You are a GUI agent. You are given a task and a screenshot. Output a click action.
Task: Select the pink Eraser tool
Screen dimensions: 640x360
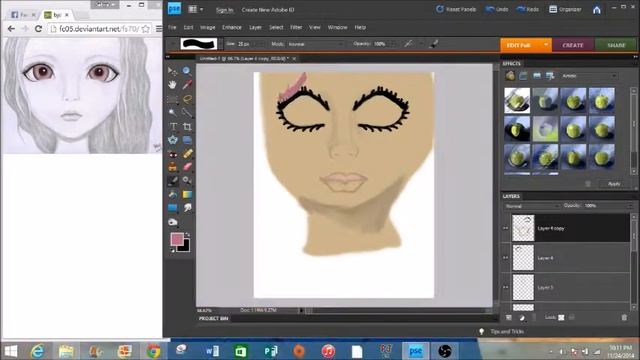[187, 167]
